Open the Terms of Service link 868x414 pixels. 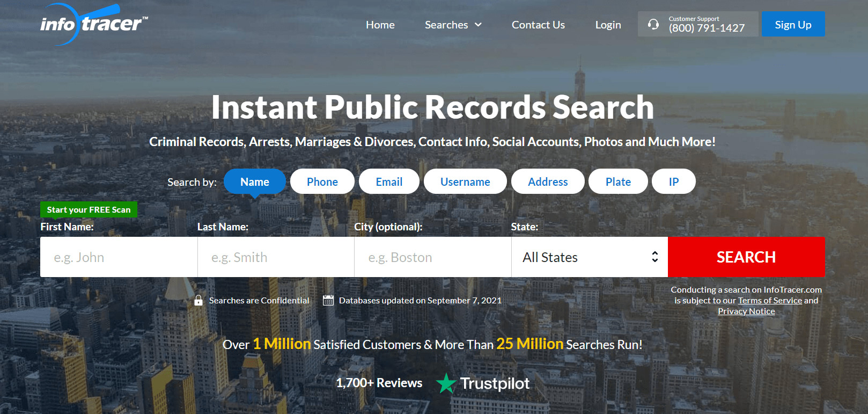click(770, 301)
